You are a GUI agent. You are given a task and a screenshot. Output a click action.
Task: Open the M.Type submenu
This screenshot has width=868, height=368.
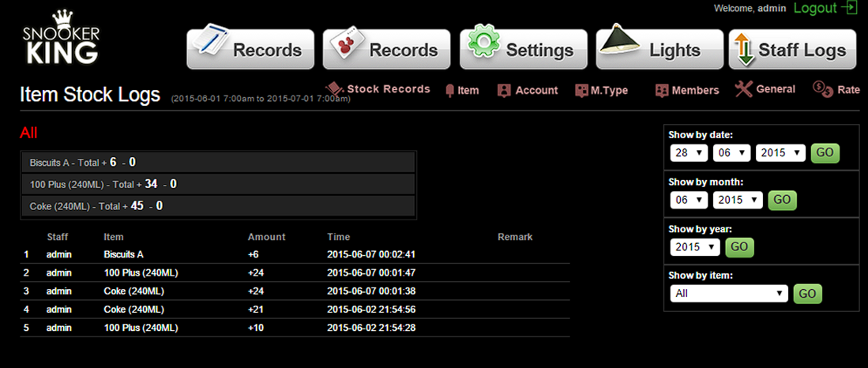[601, 90]
